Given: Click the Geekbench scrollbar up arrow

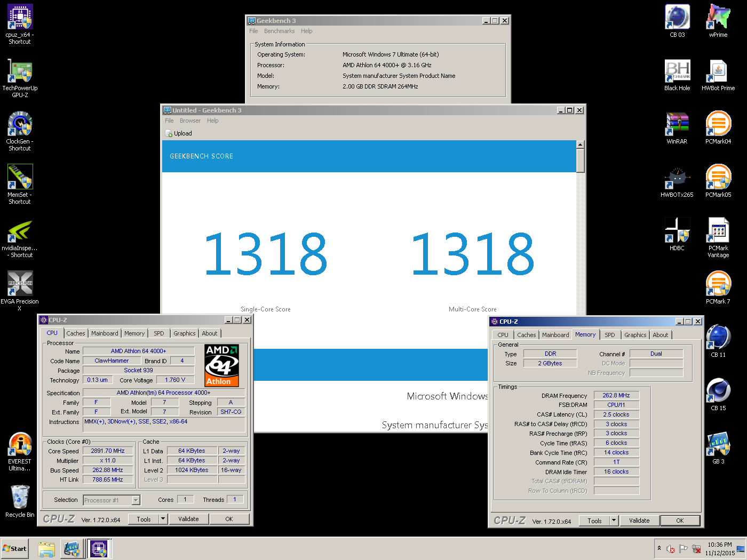Looking at the screenshot, I should pos(581,145).
